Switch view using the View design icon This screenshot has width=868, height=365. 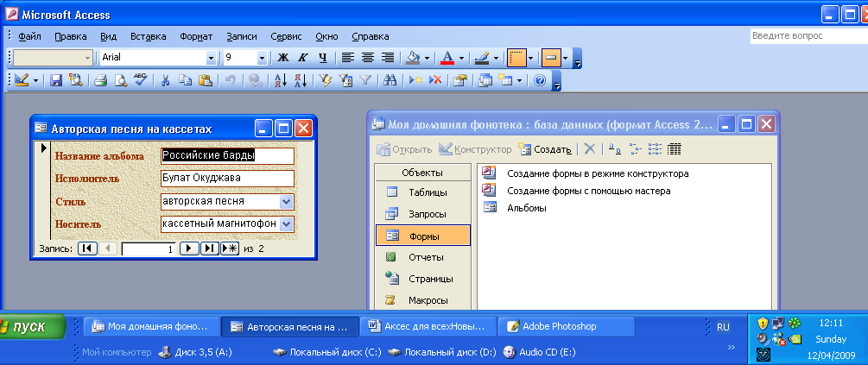(22, 81)
